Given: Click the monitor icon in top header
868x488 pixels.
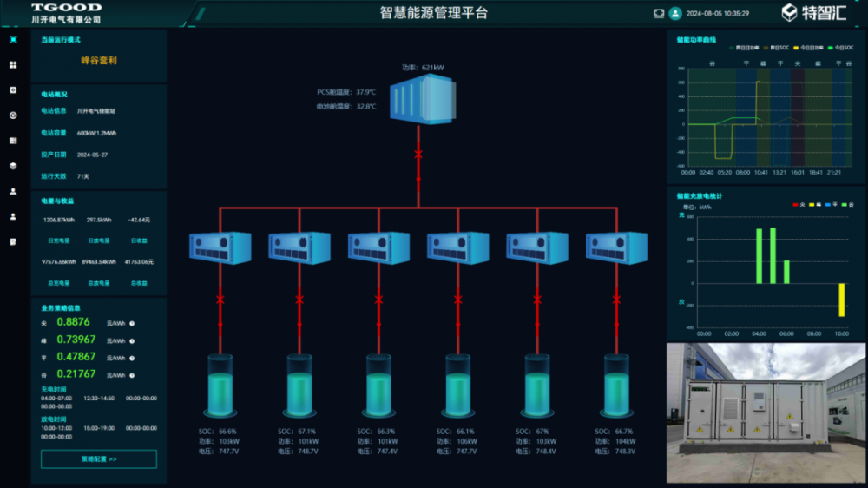Looking at the screenshot, I should 659,13.
